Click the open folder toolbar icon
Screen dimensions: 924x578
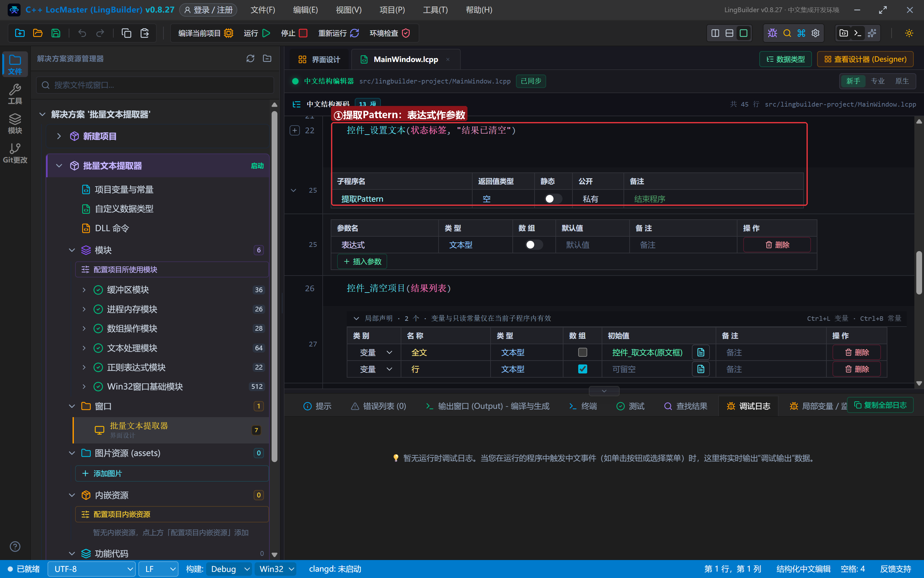38,33
